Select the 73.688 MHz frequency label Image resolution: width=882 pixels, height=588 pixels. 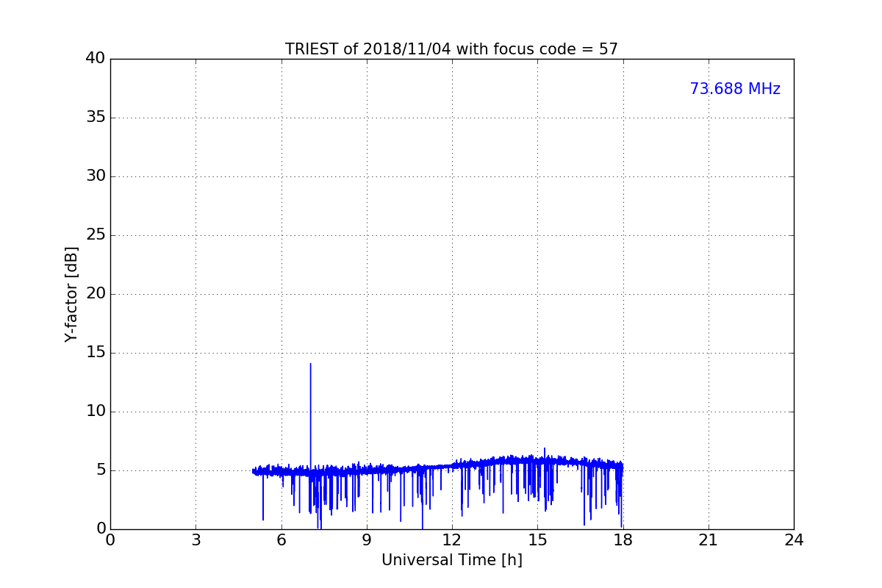[x=735, y=89]
